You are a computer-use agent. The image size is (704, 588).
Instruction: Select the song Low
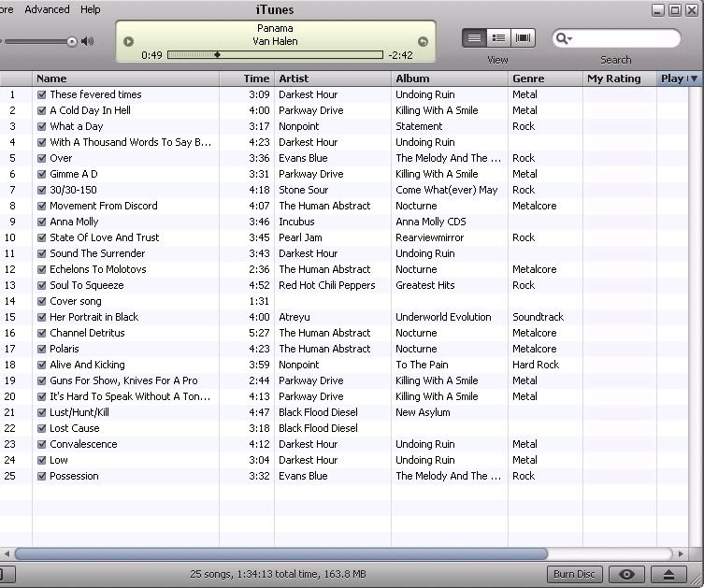[x=59, y=460]
